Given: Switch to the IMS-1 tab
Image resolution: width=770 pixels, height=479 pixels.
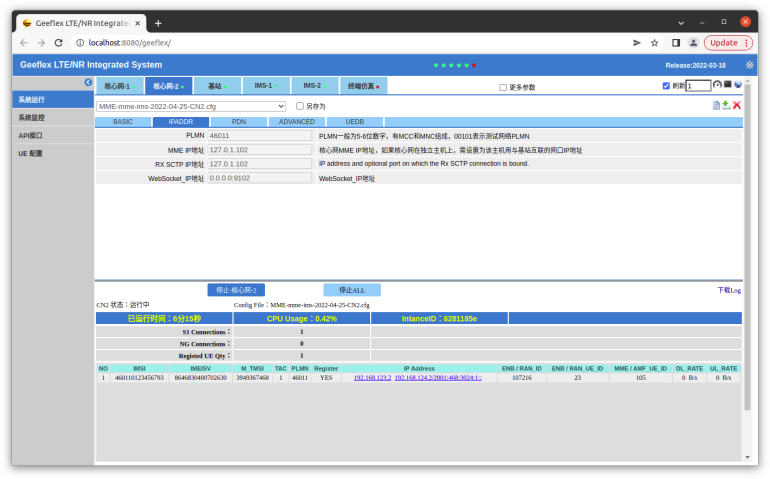Looking at the screenshot, I should (266, 86).
